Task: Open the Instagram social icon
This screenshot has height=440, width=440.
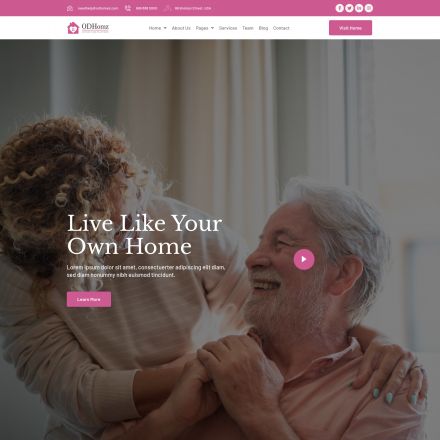Action: point(369,8)
